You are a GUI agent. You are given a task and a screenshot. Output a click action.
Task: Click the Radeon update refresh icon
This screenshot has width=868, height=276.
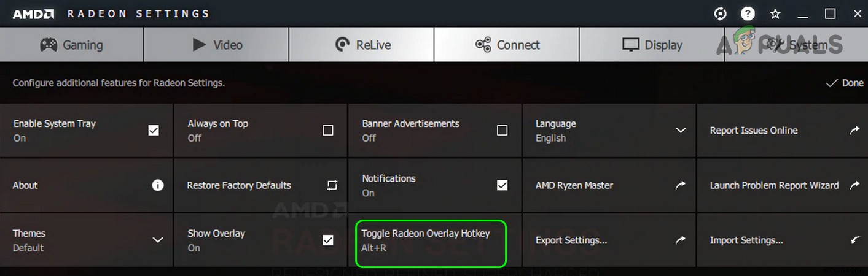721,13
